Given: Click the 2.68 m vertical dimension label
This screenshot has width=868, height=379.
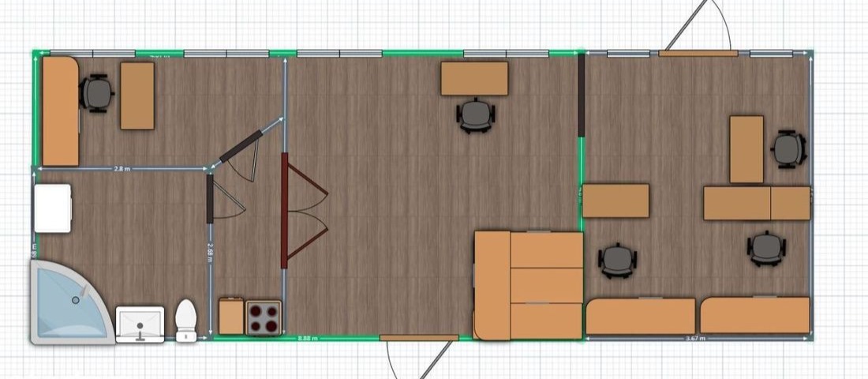Looking at the screenshot, I should [210, 253].
